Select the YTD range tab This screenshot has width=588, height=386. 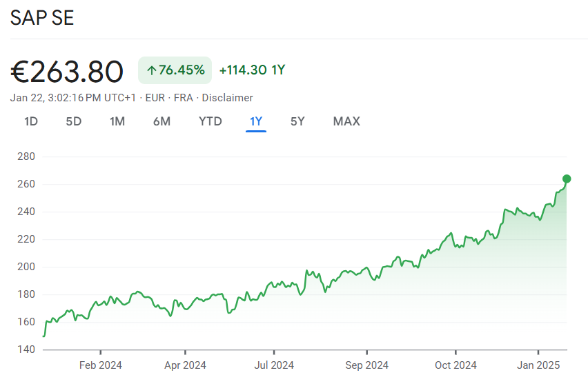click(x=210, y=121)
